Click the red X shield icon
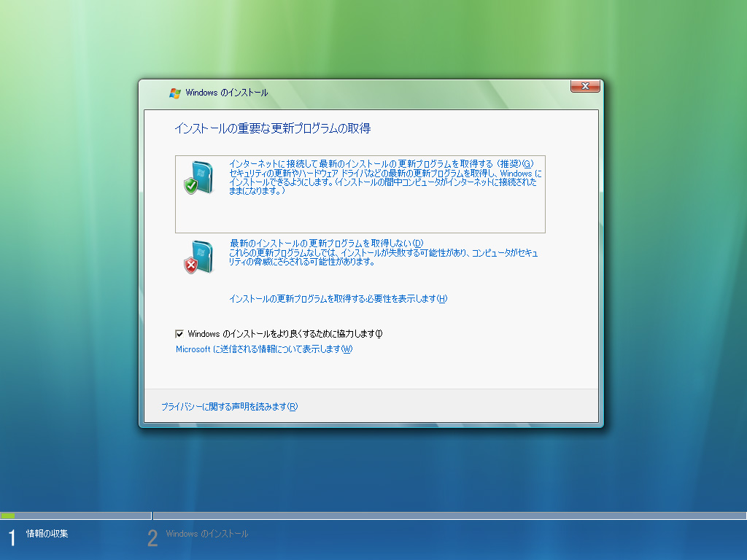Image resolution: width=747 pixels, height=560 pixels. pos(198,257)
